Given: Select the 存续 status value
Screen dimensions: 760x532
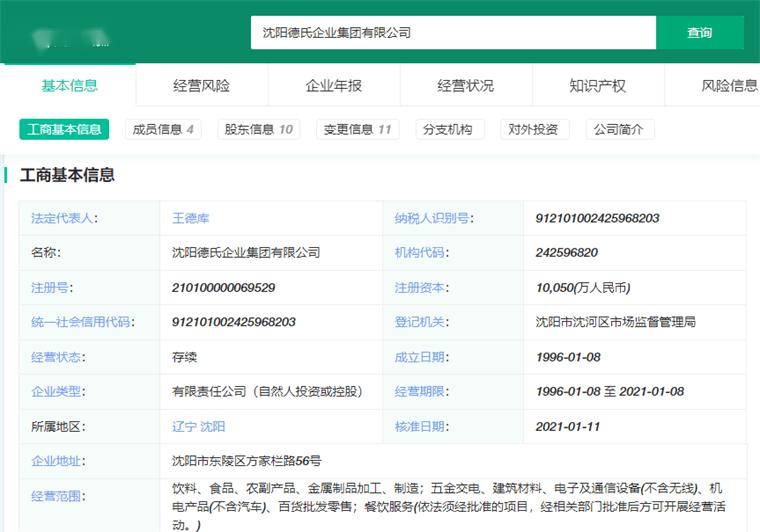Looking at the screenshot, I should click(184, 357).
